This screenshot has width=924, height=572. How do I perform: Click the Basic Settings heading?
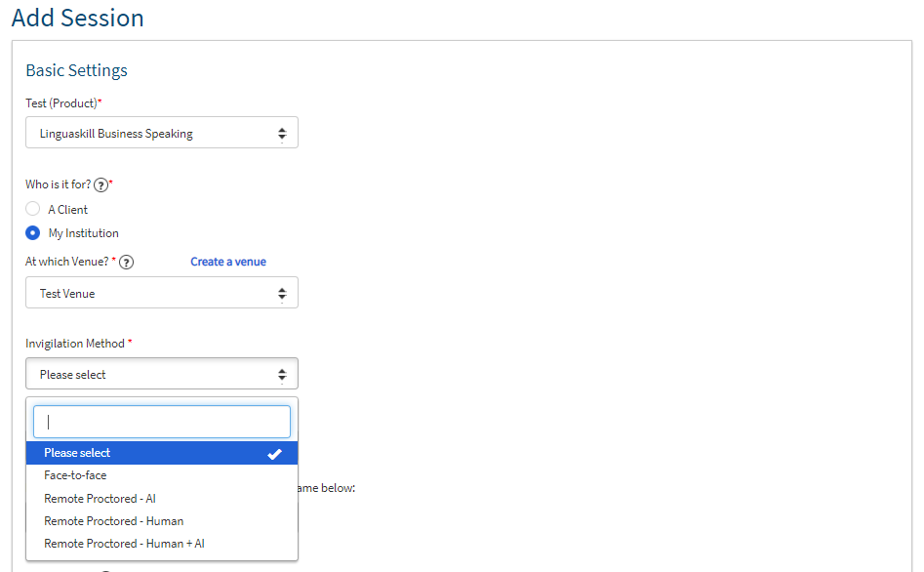point(77,70)
